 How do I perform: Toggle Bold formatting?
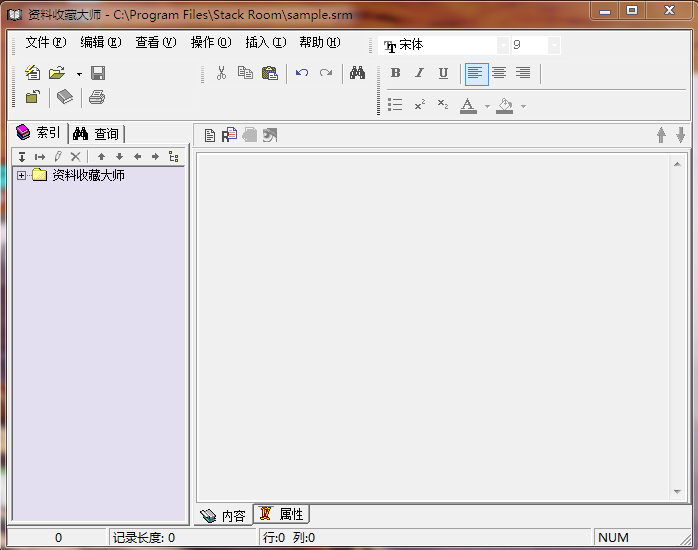tap(395, 73)
